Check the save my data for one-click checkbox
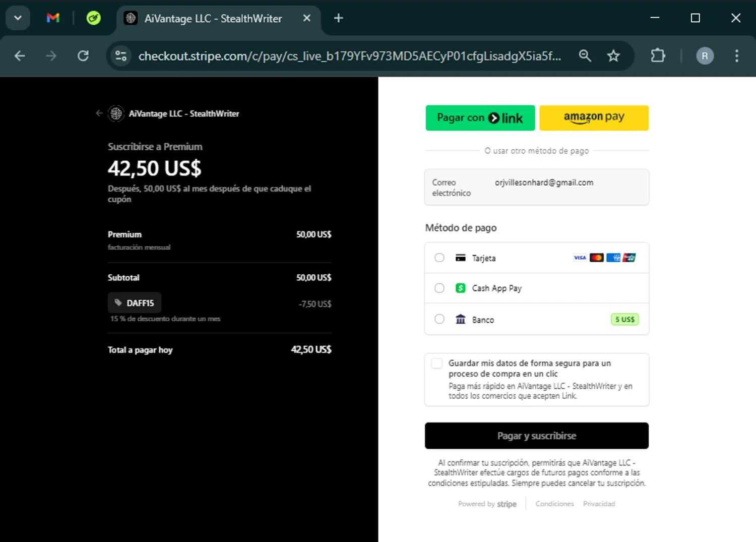The height and width of the screenshot is (542, 756). [437, 364]
